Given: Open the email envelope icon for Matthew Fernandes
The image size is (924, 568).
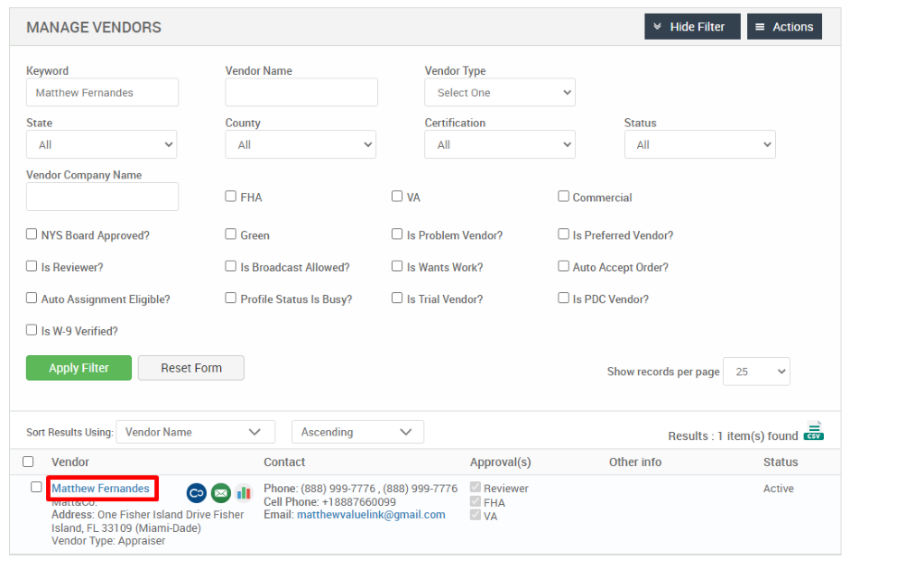Looking at the screenshot, I should click(220, 493).
